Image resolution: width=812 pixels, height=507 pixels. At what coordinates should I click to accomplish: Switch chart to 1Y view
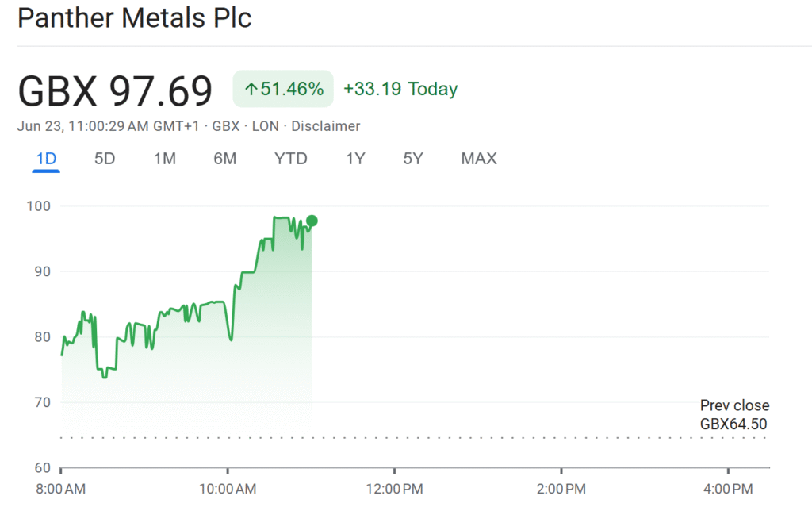355,159
